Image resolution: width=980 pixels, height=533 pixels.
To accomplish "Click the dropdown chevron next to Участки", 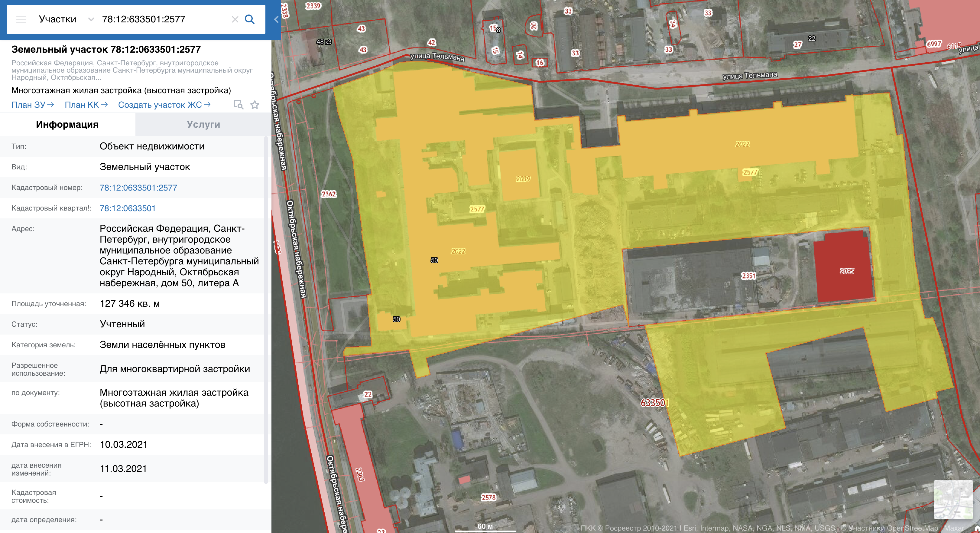I will click(91, 19).
